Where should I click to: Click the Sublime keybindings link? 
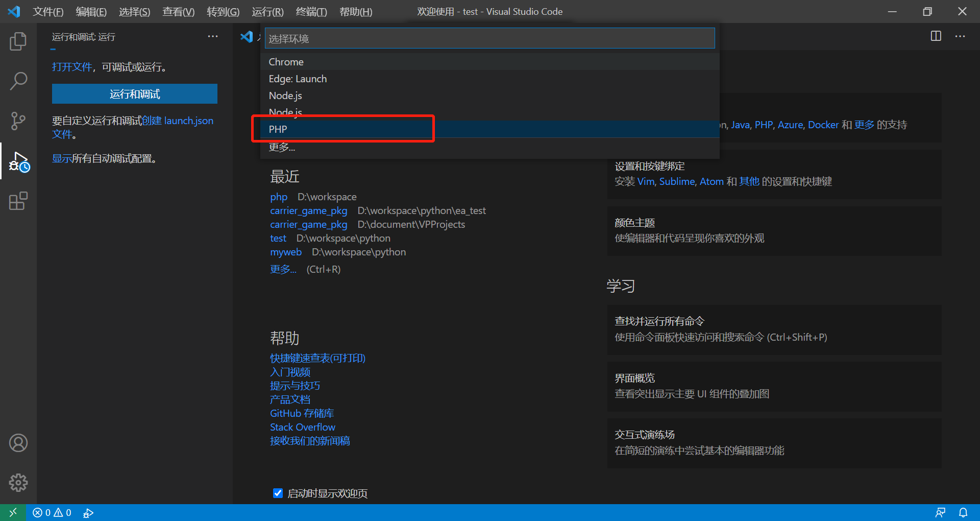pos(677,181)
